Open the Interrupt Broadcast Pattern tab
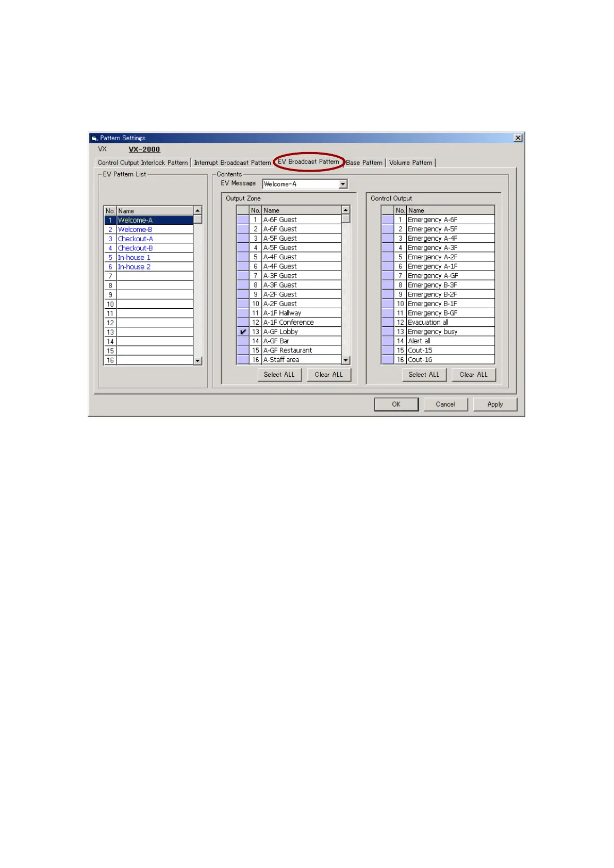The image size is (614, 868). (232, 162)
